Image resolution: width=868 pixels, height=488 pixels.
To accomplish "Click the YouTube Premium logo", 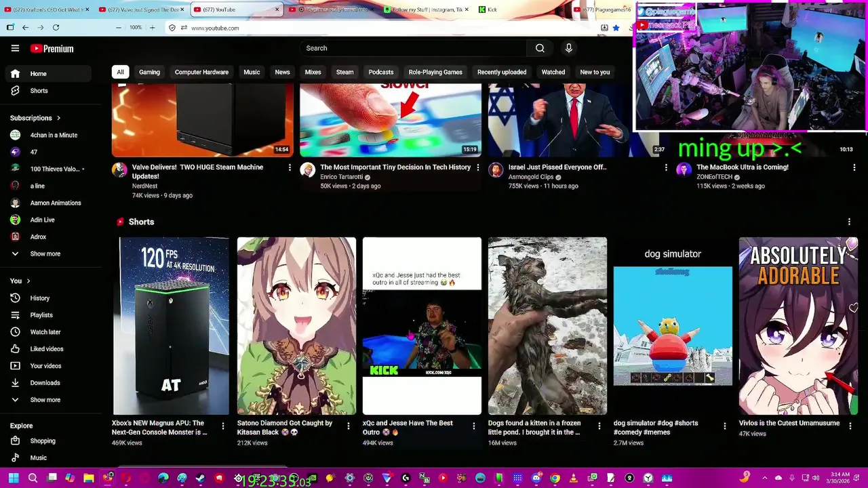I will point(52,49).
